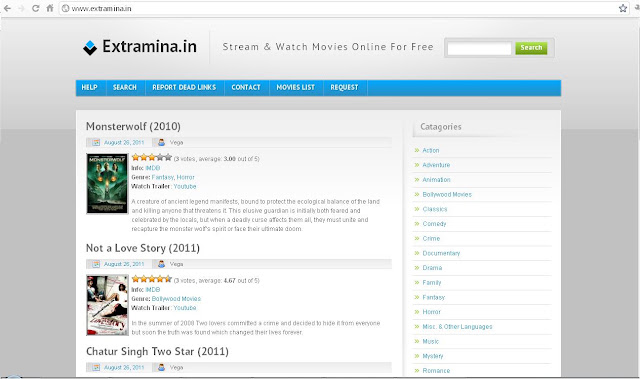640x379 pixels.
Task: Open Bollywood Movies genre link in post
Action: pos(176,299)
